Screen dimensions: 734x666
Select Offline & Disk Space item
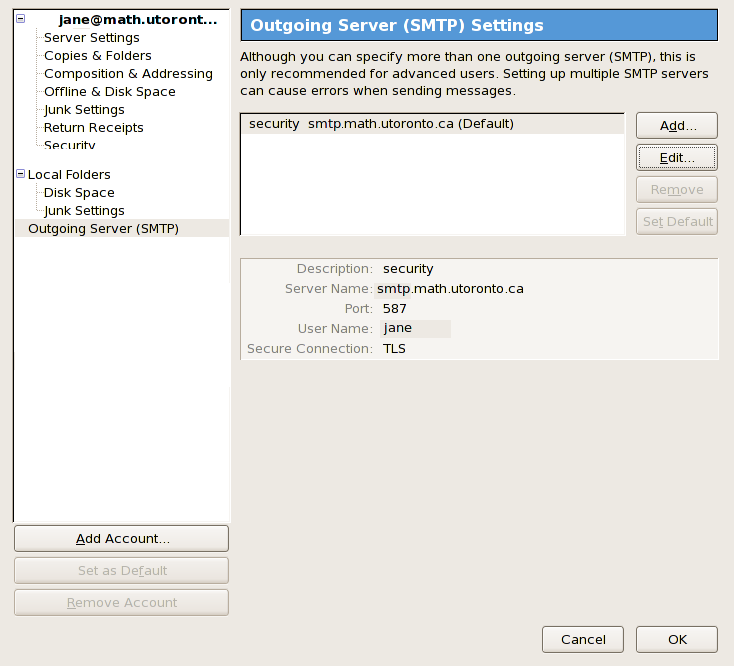pyautogui.click(x=110, y=92)
